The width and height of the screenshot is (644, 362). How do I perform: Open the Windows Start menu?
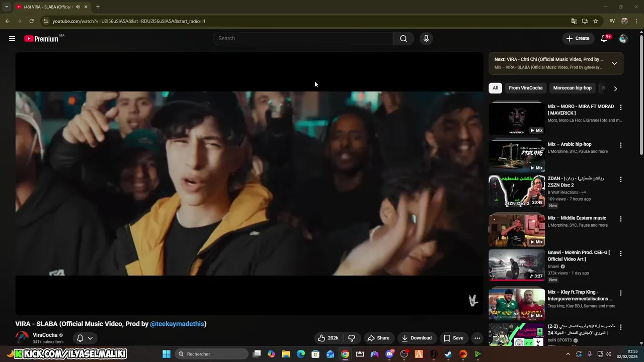pyautogui.click(x=167, y=354)
